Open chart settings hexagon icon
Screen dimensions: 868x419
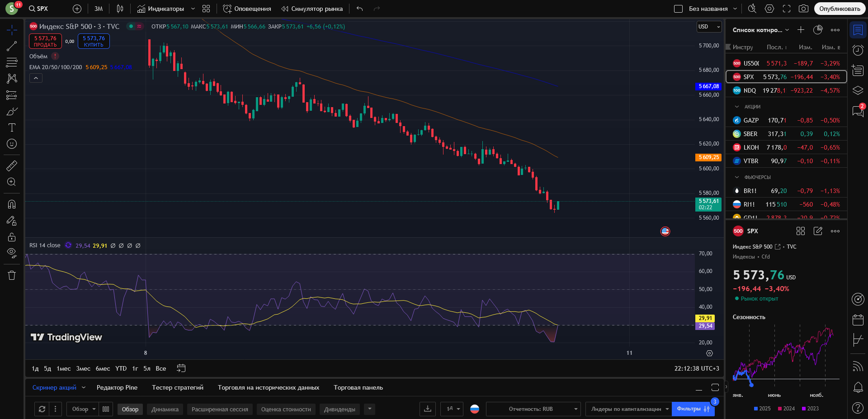click(769, 9)
